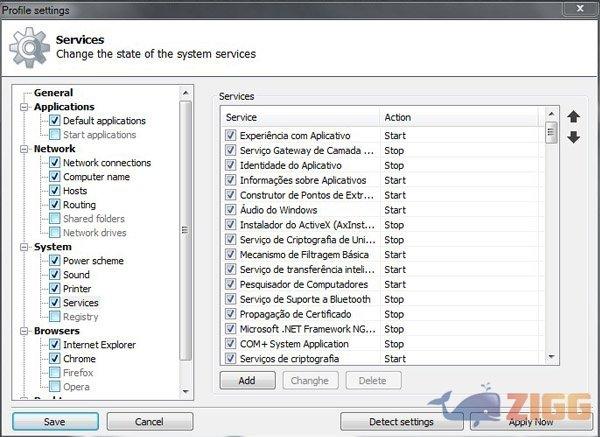Enable the Firefox checkbox
The width and height of the screenshot is (600, 437).
54,373
